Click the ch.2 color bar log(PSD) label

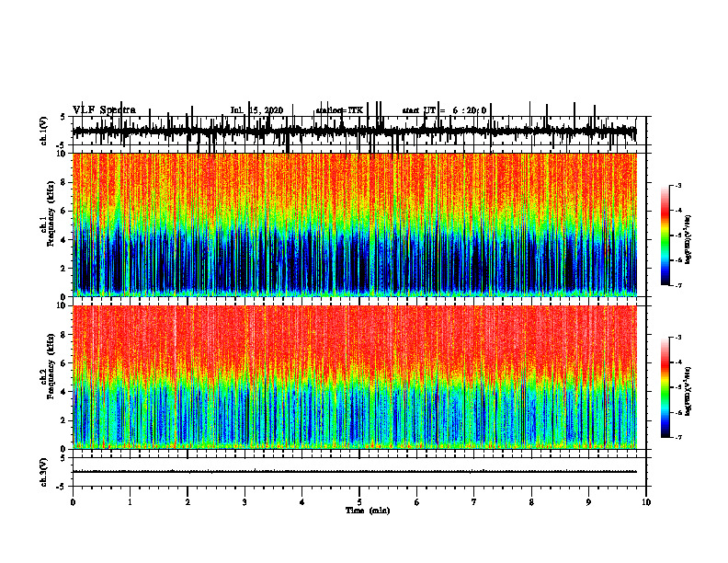[688, 391]
